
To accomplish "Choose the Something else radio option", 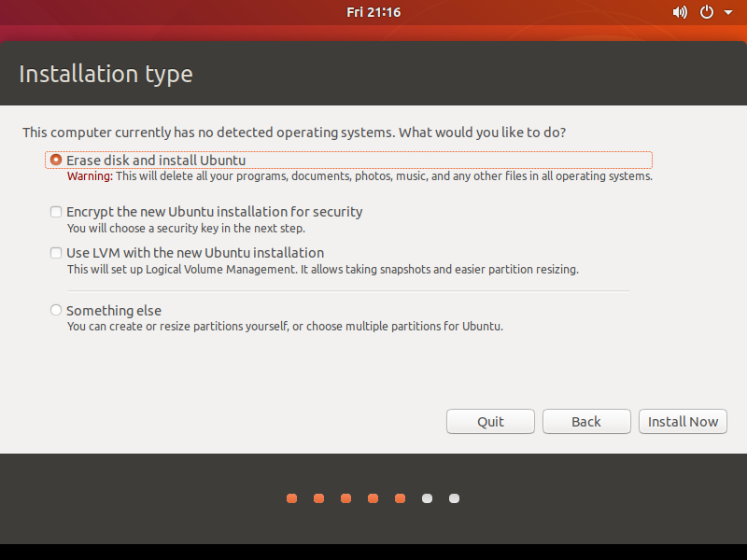I will [57, 310].
